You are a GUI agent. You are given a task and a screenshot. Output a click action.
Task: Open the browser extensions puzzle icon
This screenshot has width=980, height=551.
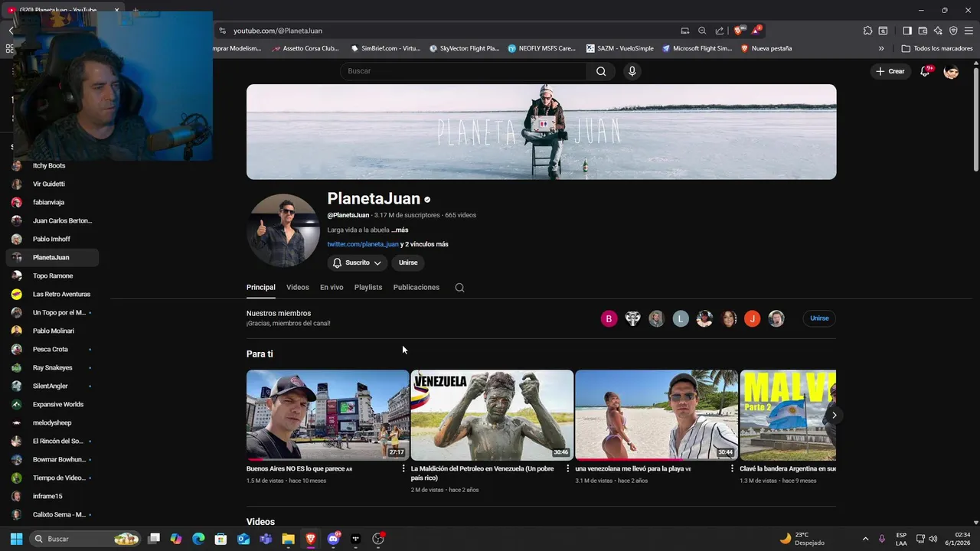pyautogui.click(x=867, y=31)
